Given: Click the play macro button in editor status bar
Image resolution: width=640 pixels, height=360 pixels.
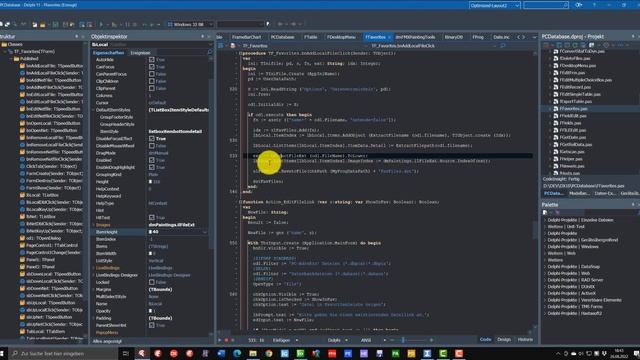Looking at the screenshot, I should [x=220, y=340].
